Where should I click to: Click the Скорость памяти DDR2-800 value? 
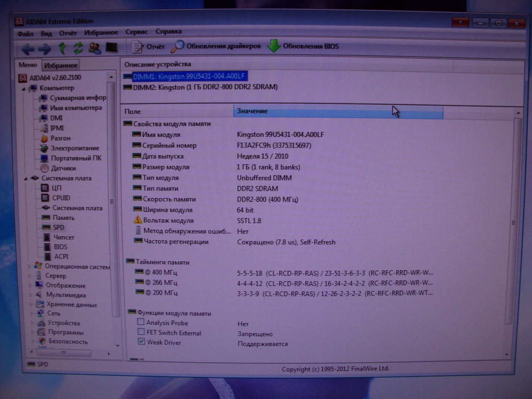pyautogui.click(x=268, y=199)
